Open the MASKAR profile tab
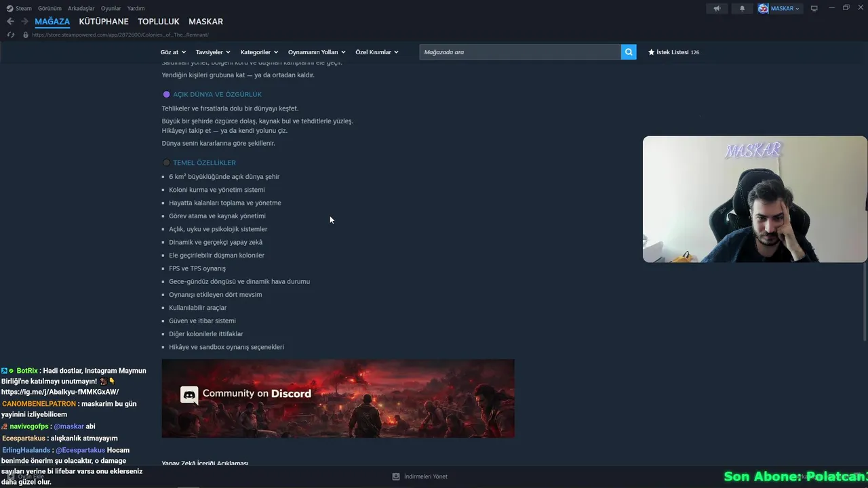868x488 pixels. point(205,22)
